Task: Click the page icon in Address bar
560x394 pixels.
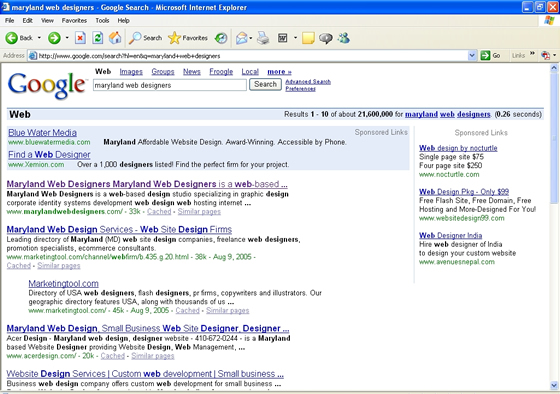Action: point(33,56)
